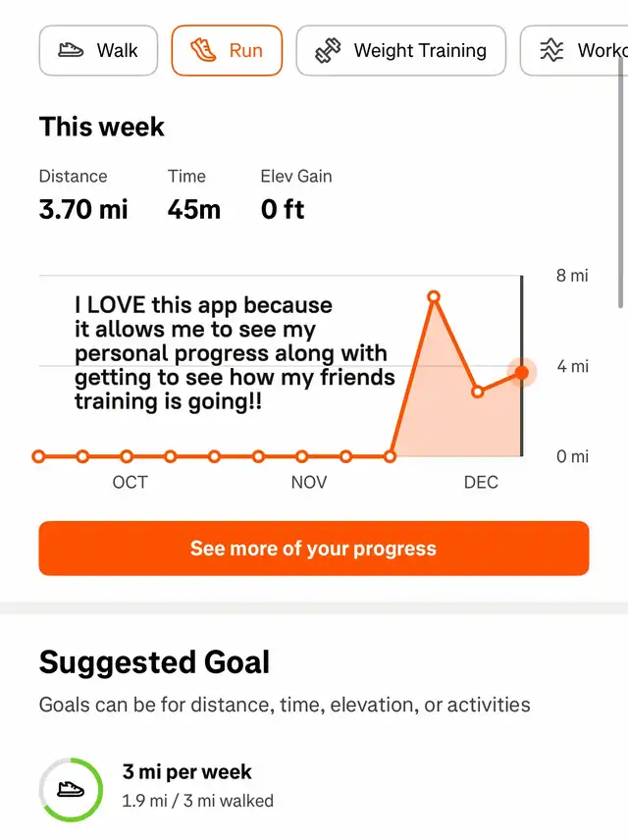Tap the 1.9 mi / 3 mi walked progress text

198,801
